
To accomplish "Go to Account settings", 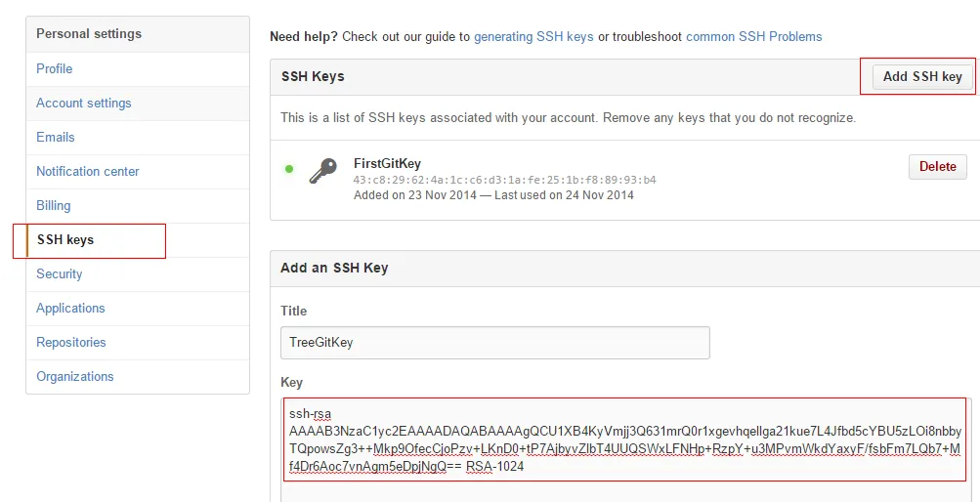I will [84, 103].
